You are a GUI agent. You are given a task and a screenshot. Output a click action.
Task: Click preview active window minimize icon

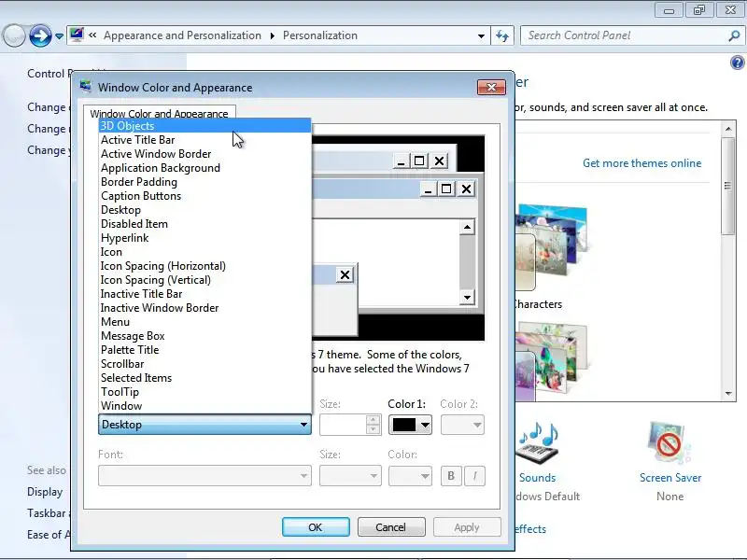pos(428,189)
